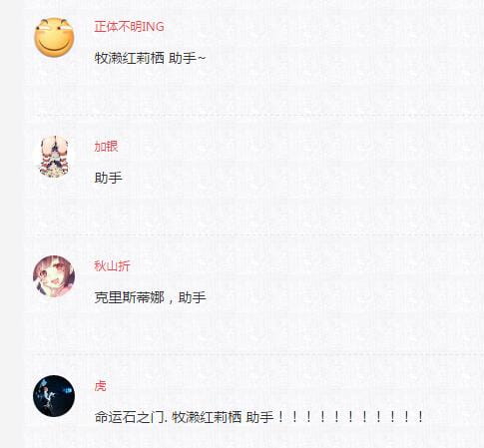Click the word 助手 in 正体不明ING's comment
484x448 pixels.
183,58
